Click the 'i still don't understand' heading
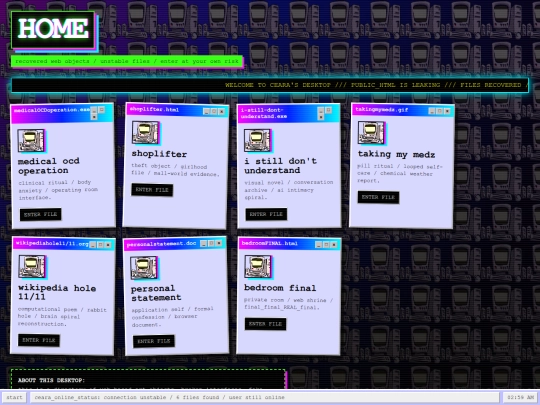 click(x=280, y=165)
